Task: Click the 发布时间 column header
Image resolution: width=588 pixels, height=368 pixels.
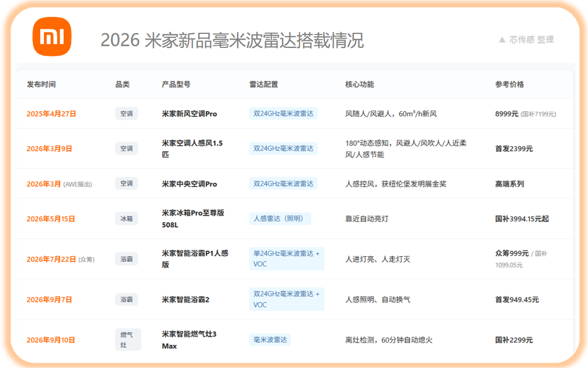Action: coord(41,85)
